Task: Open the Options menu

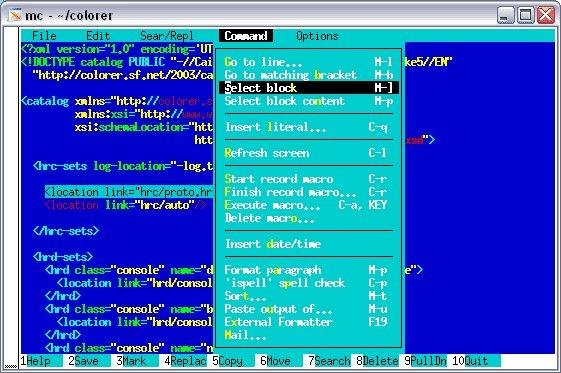Action: 317,36
